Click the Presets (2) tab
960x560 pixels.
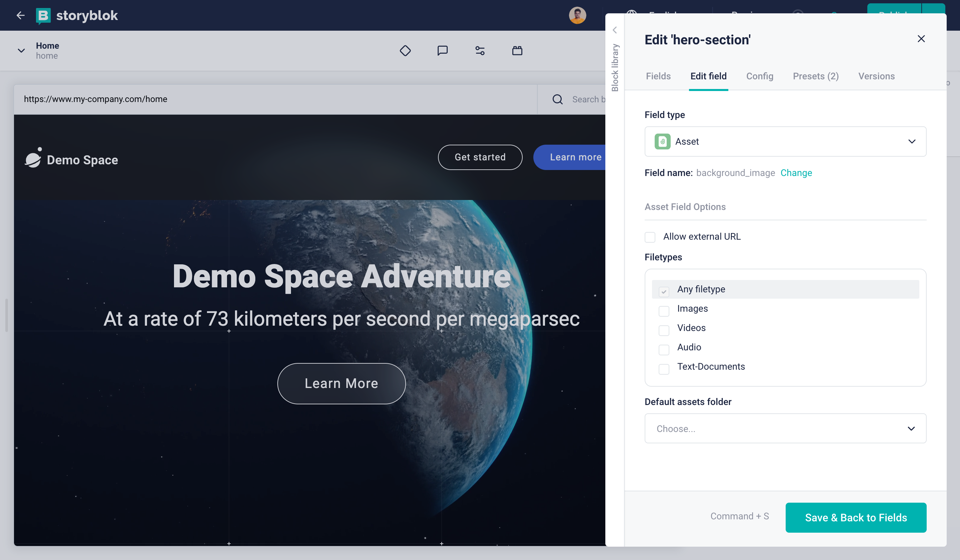(816, 76)
